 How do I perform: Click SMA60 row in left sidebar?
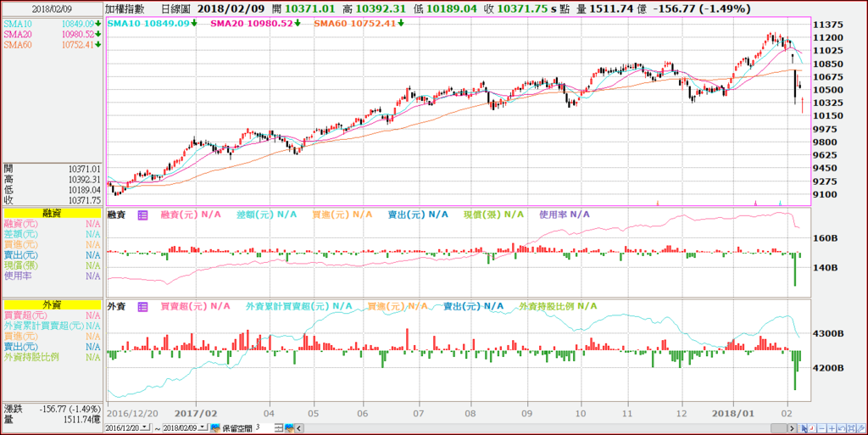(x=52, y=45)
